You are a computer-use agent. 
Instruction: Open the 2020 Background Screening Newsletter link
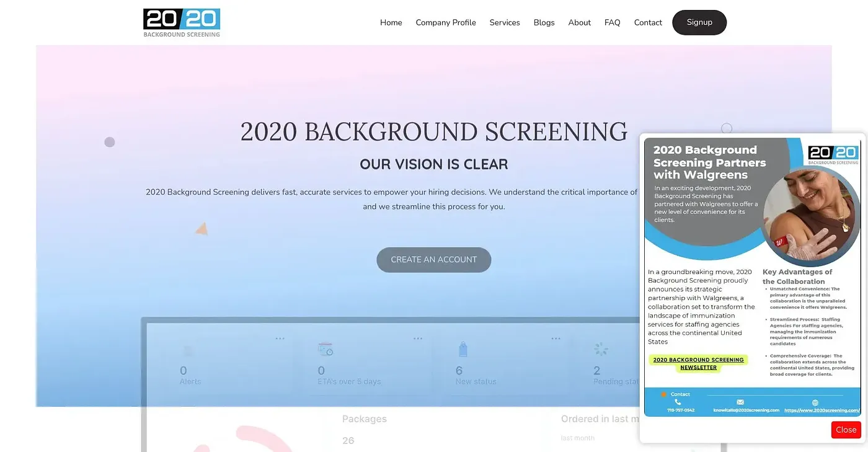tap(698, 363)
